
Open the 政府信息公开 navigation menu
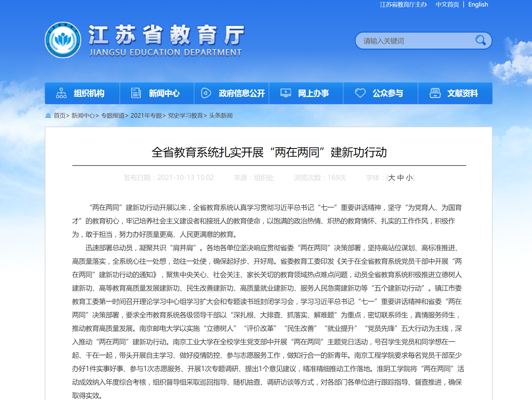242,93
